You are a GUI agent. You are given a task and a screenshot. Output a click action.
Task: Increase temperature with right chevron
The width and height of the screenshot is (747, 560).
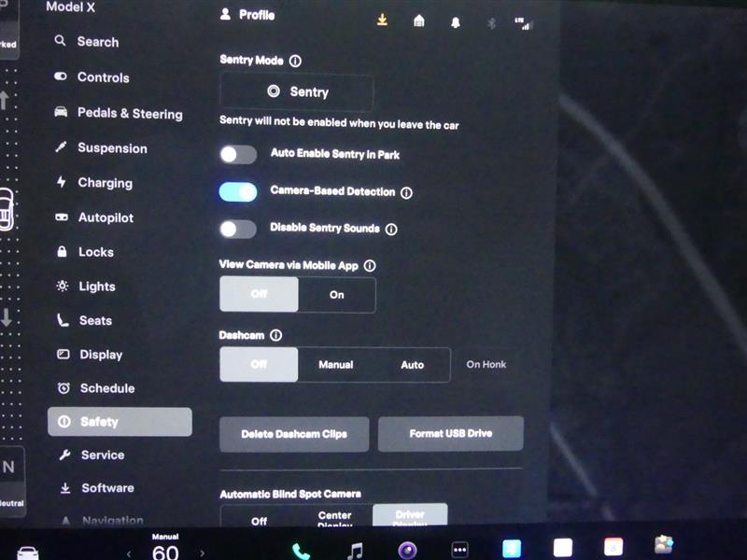(x=202, y=553)
